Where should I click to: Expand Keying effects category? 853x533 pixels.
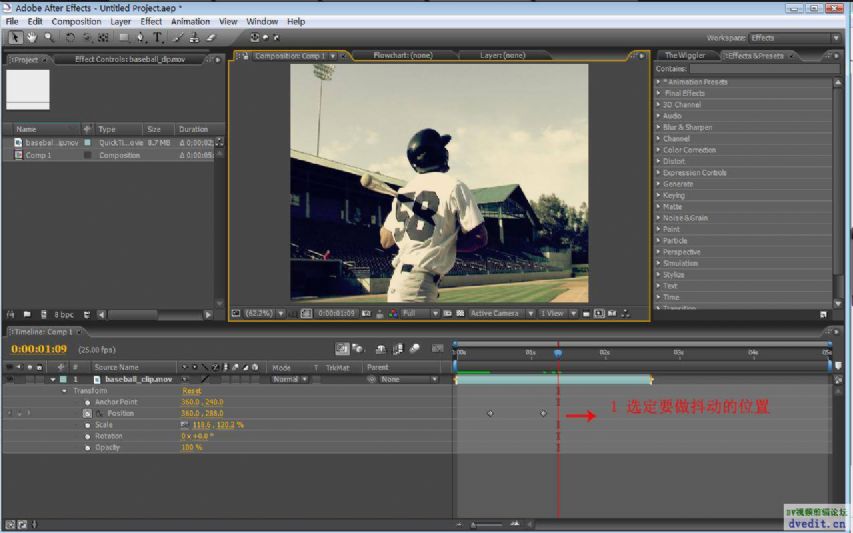tap(658, 195)
